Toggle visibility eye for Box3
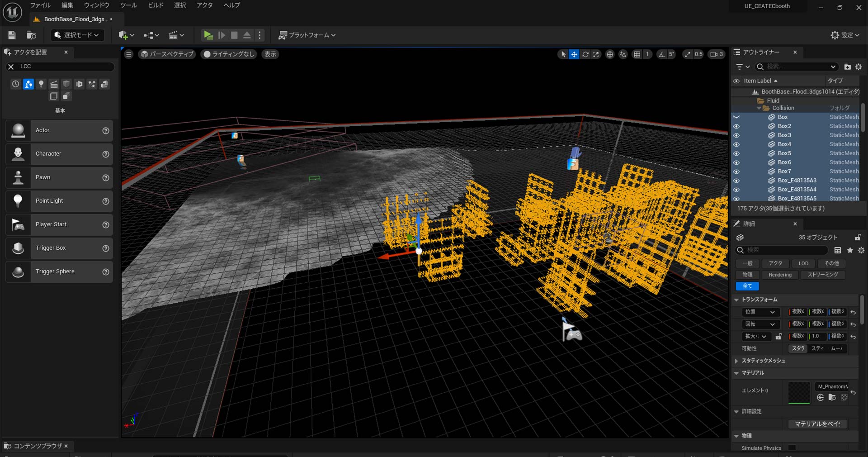Viewport: 868px width, 457px height. tap(736, 135)
